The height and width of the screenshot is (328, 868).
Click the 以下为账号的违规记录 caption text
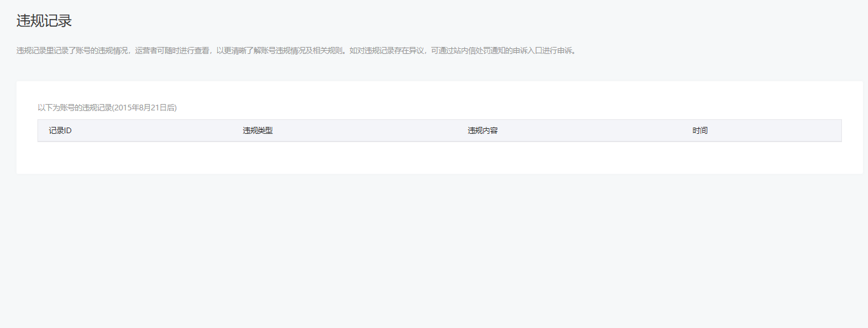pos(107,108)
